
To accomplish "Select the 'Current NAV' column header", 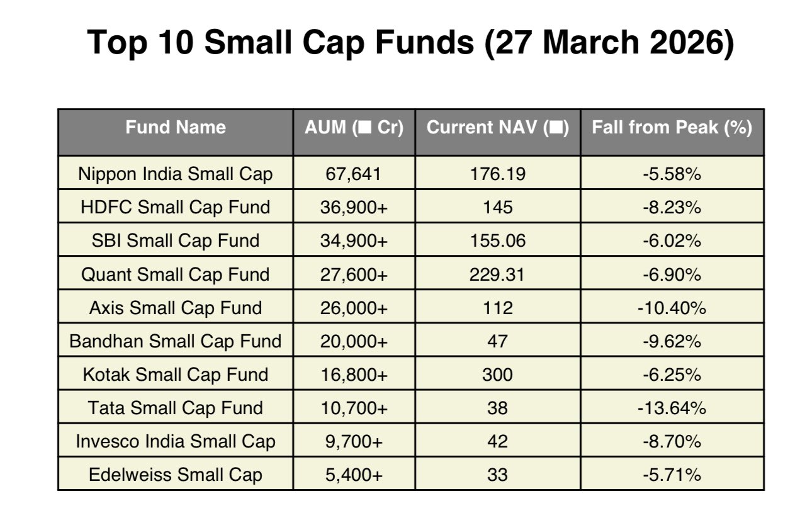I will pyautogui.click(x=497, y=128).
